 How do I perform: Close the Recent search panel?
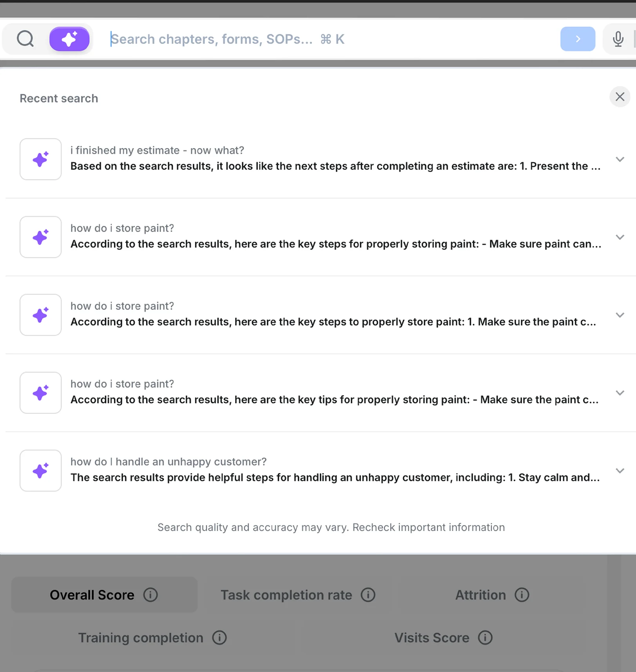tap(620, 97)
